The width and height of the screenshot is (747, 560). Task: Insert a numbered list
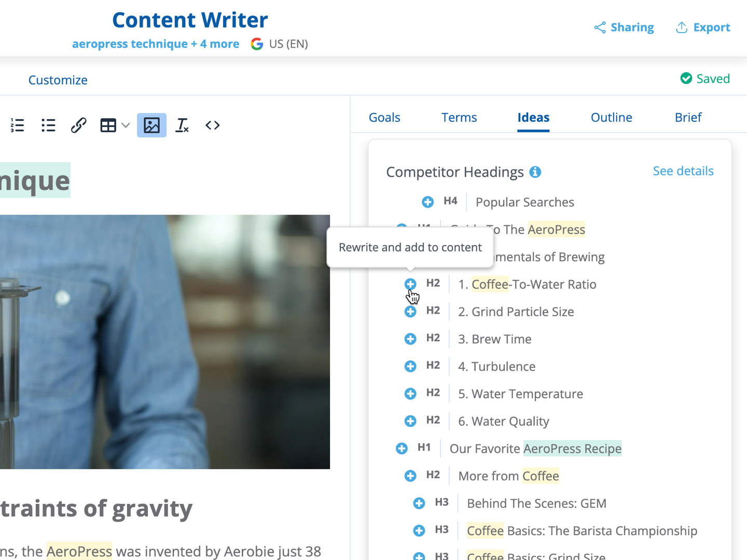[x=18, y=125]
